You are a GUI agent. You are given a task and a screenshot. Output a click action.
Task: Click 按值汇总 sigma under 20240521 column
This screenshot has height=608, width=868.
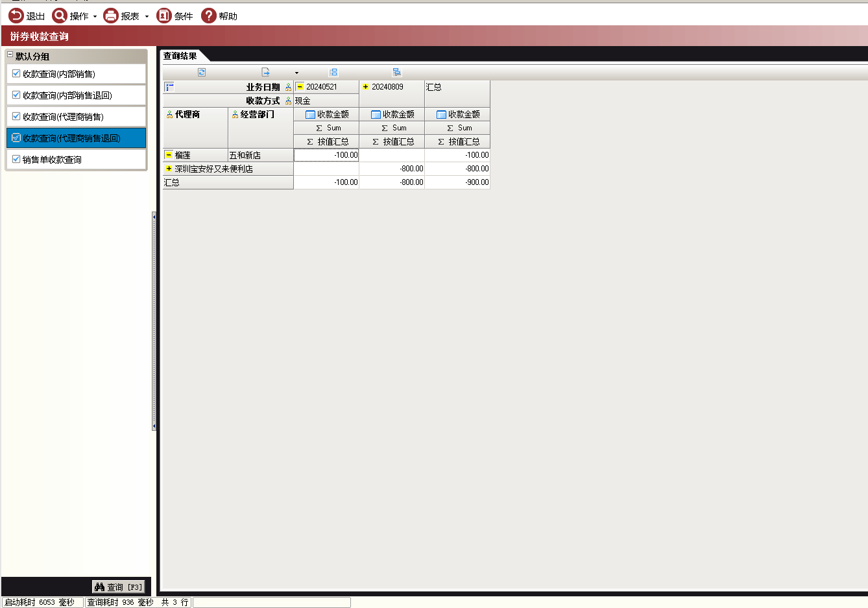(310, 142)
